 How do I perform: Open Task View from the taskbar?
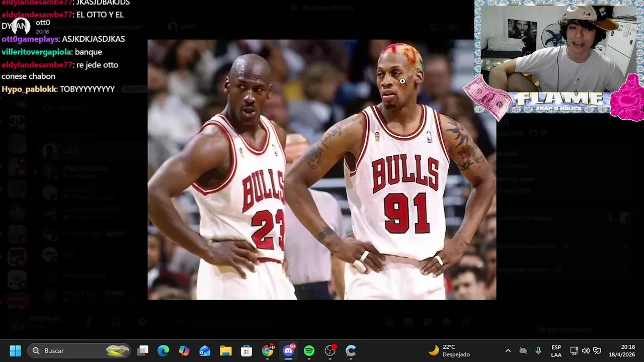[143, 350]
